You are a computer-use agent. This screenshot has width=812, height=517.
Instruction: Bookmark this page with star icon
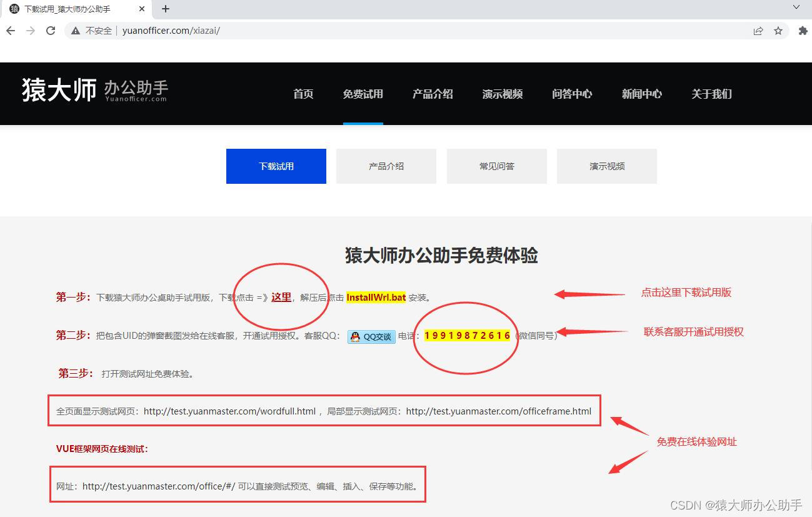pos(778,31)
